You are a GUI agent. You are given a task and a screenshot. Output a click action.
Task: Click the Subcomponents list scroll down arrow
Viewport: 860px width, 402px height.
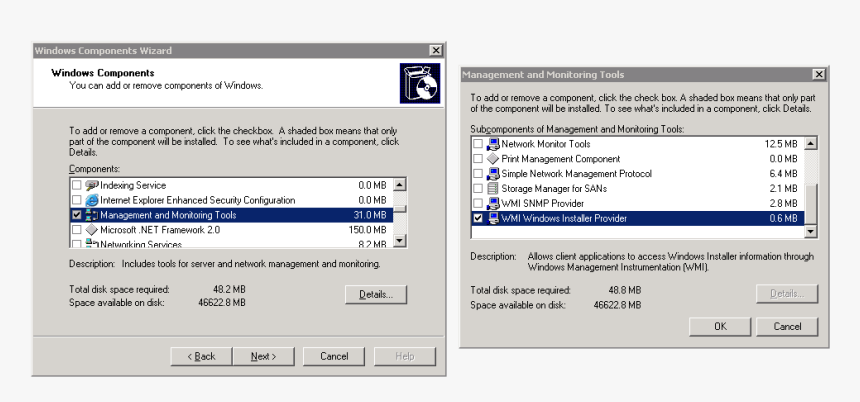tap(811, 231)
